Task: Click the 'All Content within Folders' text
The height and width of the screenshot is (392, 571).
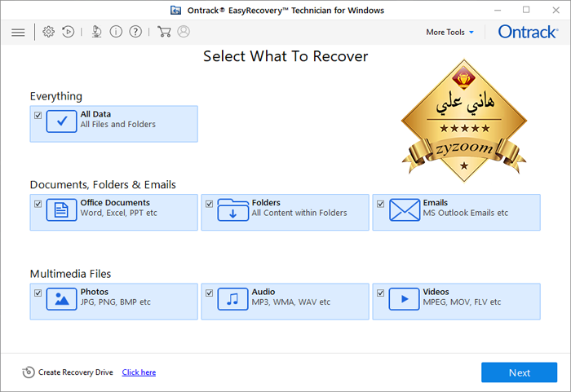Action: coord(299,213)
